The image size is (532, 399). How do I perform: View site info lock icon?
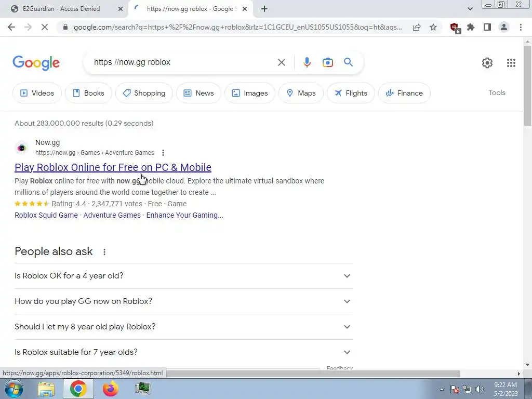click(65, 27)
